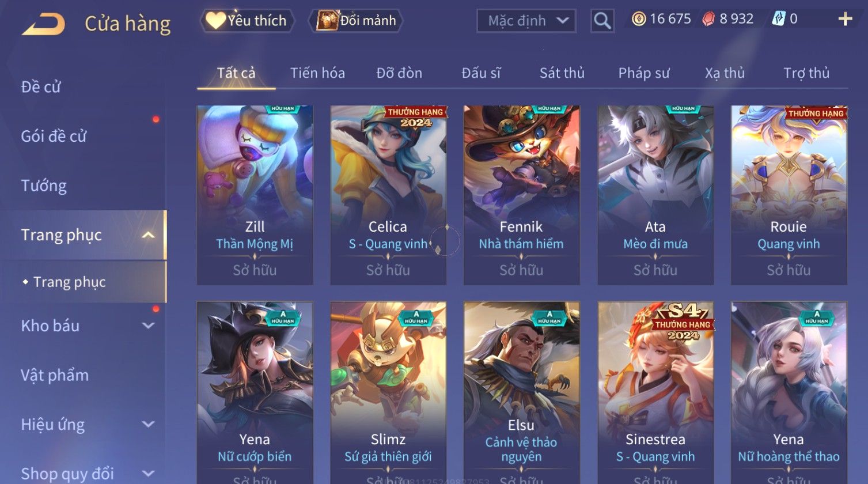Switch to the Pháp sư tab

[x=644, y=73]
